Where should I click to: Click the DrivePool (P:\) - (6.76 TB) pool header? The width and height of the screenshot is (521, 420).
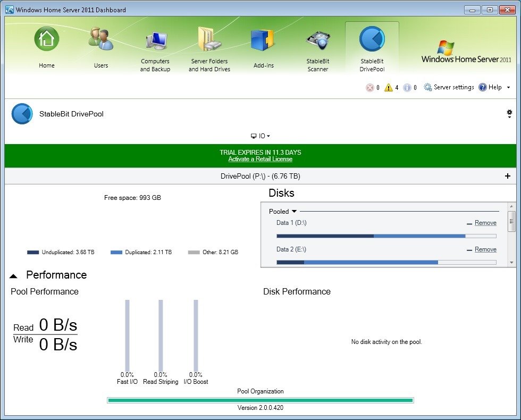(x=260, y=176)
